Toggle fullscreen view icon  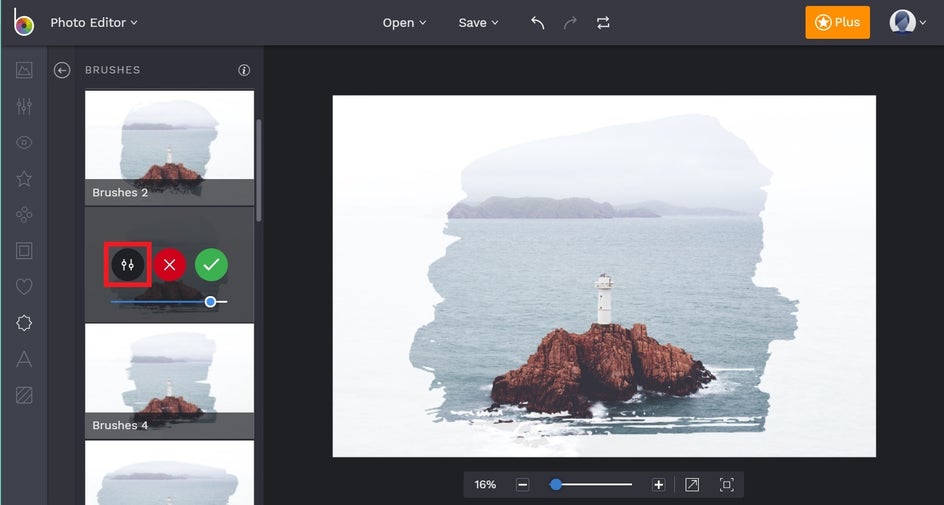tap(727, 484)
